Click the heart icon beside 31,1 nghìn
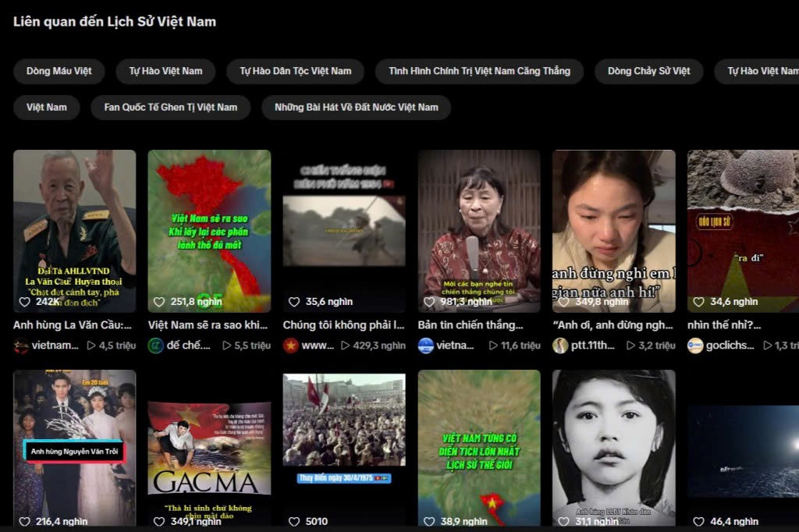This screenshot has width=799, height=532. pyautogui.click(x=563, y=521)
